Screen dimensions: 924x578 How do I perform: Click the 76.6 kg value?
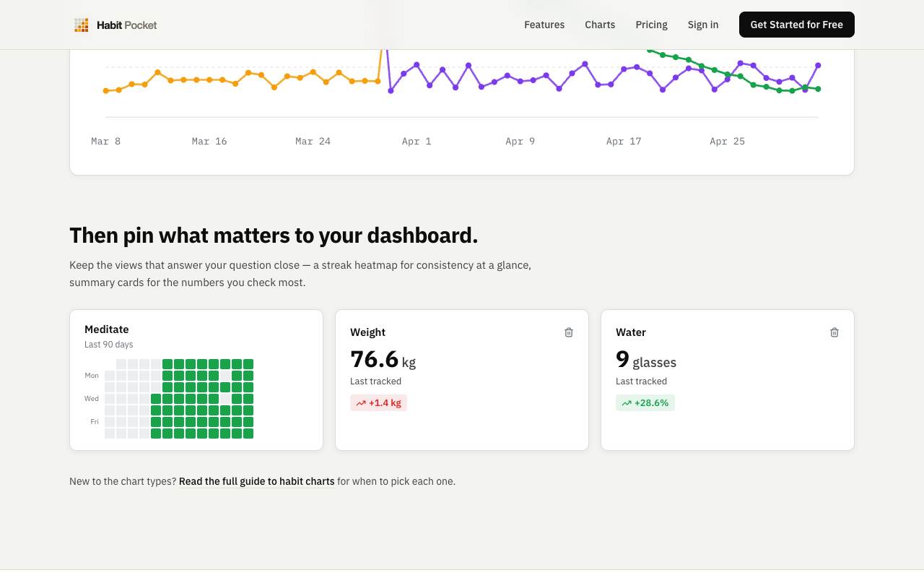(383, 359)
